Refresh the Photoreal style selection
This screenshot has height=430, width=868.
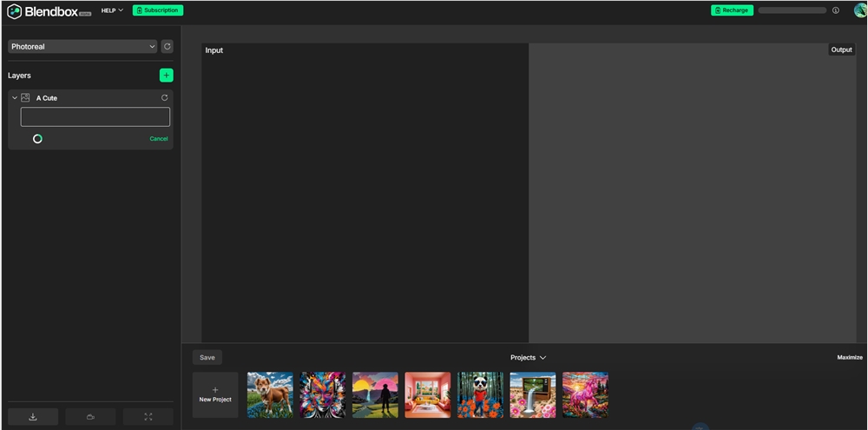pos(168,46)
